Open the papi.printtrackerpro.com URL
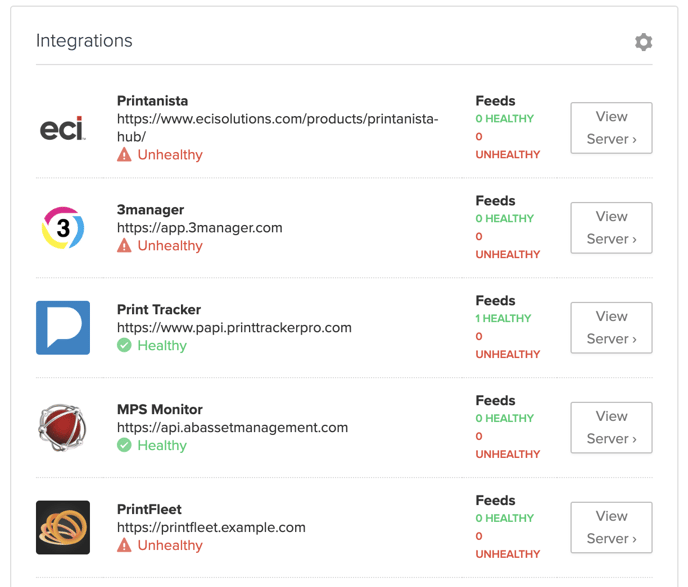The image size is (688, 587). click(234, 328)
